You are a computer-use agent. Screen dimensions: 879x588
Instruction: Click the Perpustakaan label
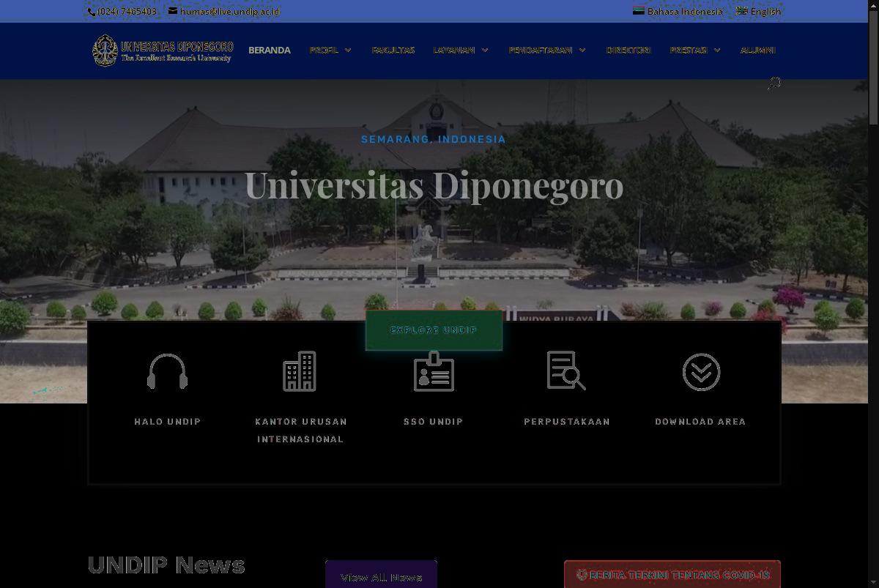pyautogui.click(x=567, y=422)
